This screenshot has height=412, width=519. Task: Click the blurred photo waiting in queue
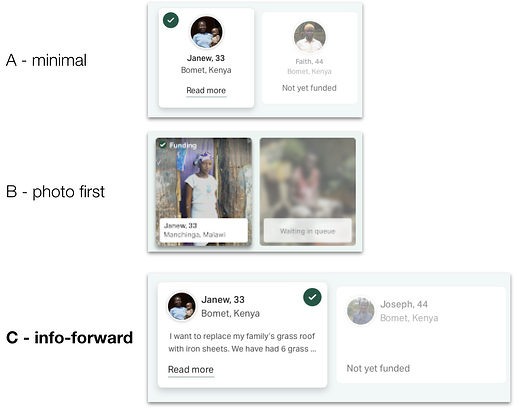(308, 178)
